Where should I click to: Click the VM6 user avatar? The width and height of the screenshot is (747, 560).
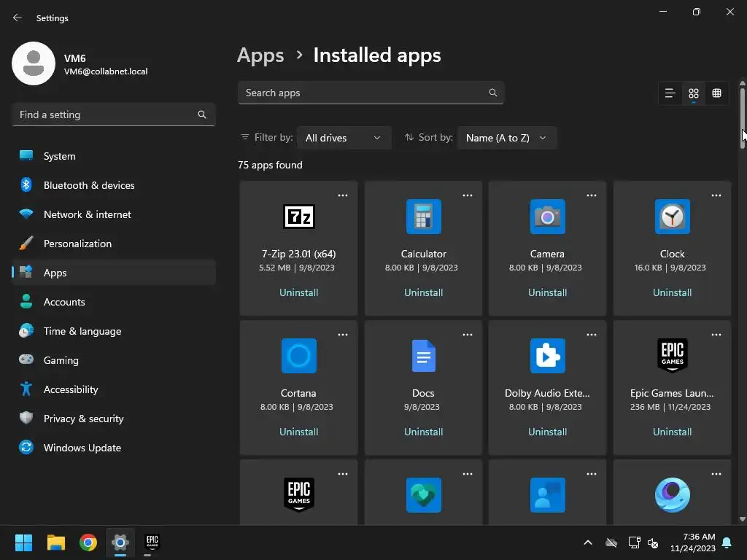click(x=34, y=63)
